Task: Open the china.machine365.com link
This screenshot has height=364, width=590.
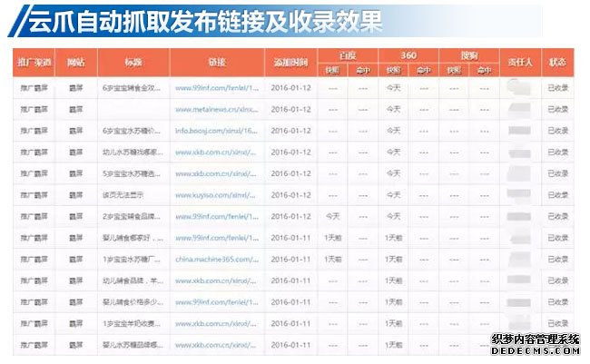Action: 220,260
